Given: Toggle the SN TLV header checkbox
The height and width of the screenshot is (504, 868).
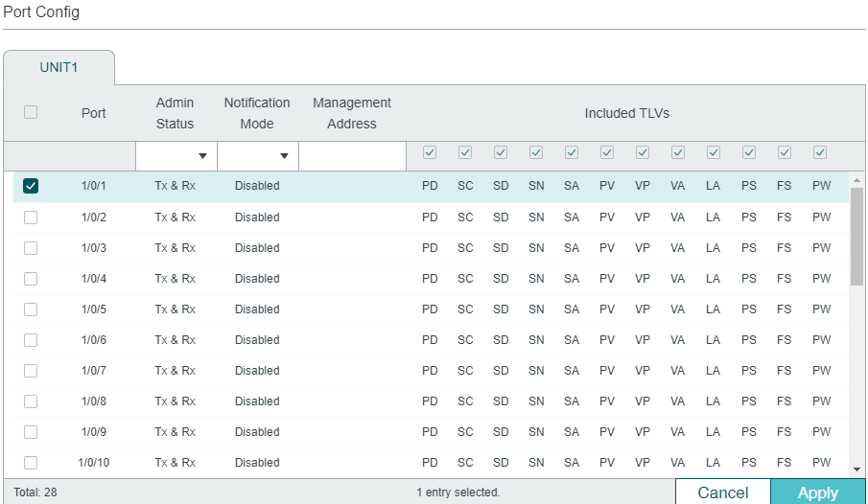Looking at the screenshot, I should coord(536,152).
